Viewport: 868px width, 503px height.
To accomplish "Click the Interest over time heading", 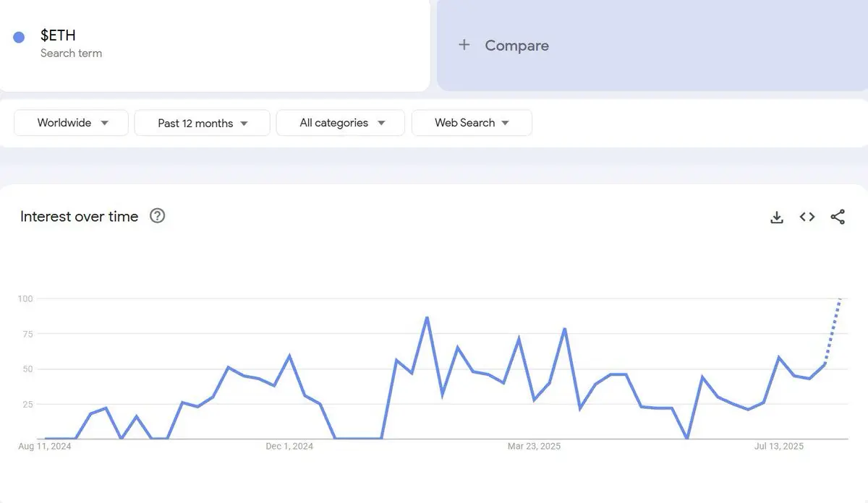I will click(x=79, y=216).
